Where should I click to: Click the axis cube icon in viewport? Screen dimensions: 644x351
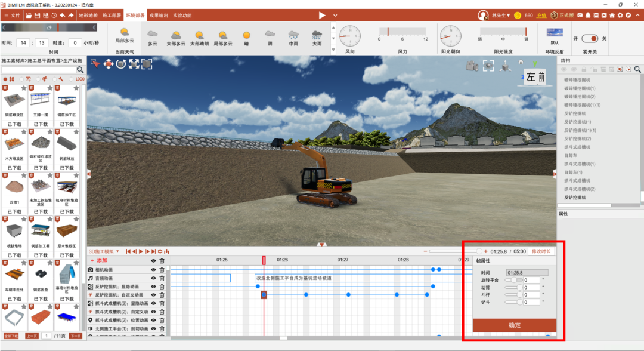point(505,66)
